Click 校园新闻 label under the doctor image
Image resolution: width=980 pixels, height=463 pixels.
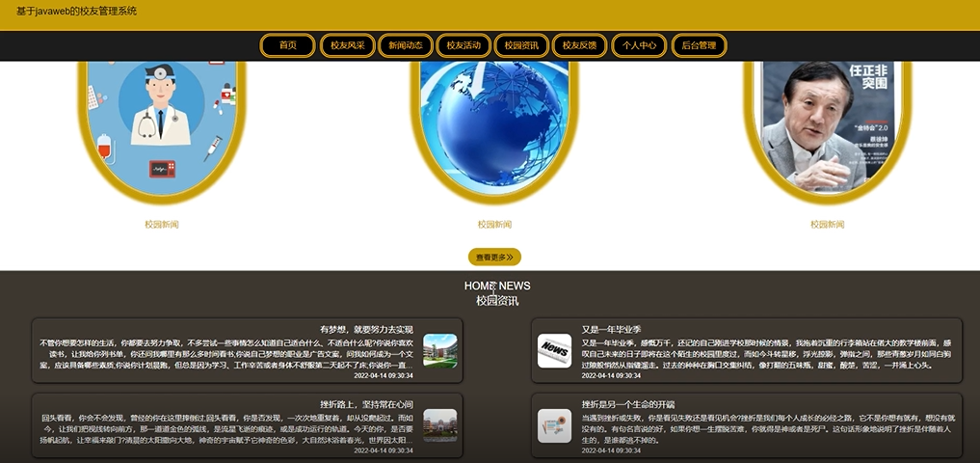(x=162, y=225)
